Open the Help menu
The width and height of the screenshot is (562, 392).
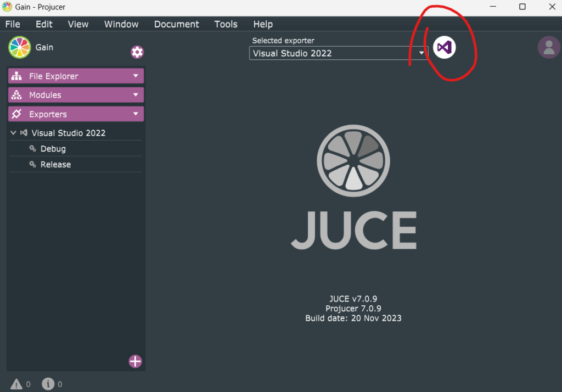click(263, 24)
